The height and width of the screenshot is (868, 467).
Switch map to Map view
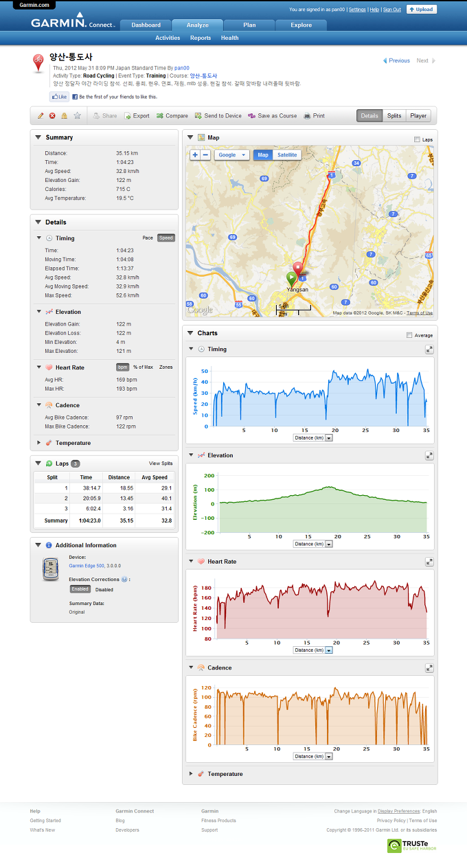pos(263,155)
